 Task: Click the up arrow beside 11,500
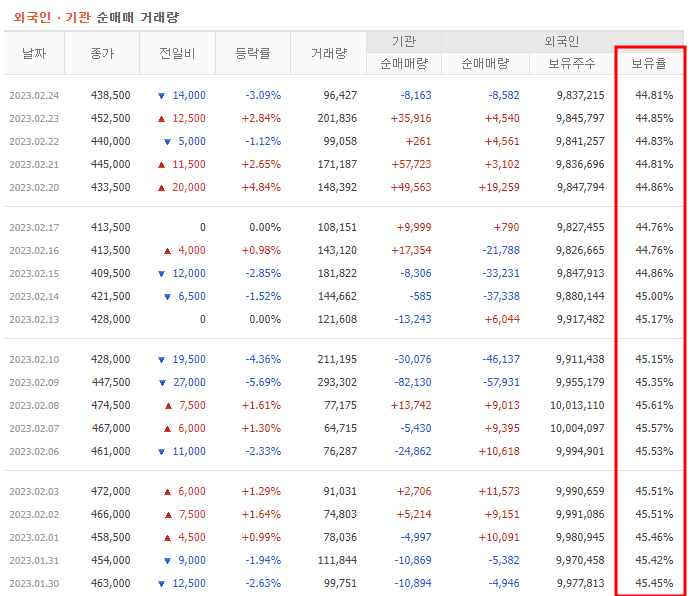(161, 165)
